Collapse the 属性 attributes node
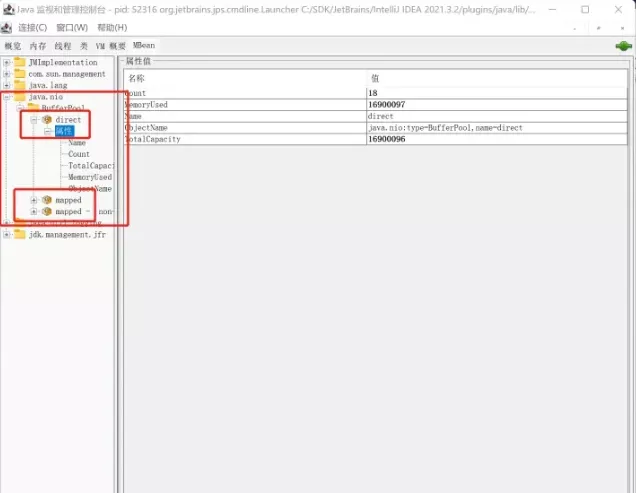This screenshot has height=493, width=636. pos(48,131)
